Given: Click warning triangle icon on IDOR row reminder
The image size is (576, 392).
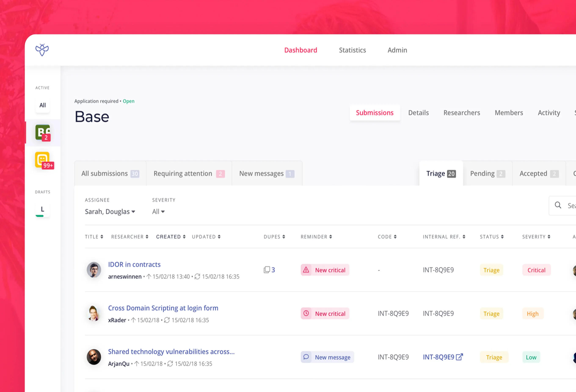Looking at the screenshot, I should [306, 270].
